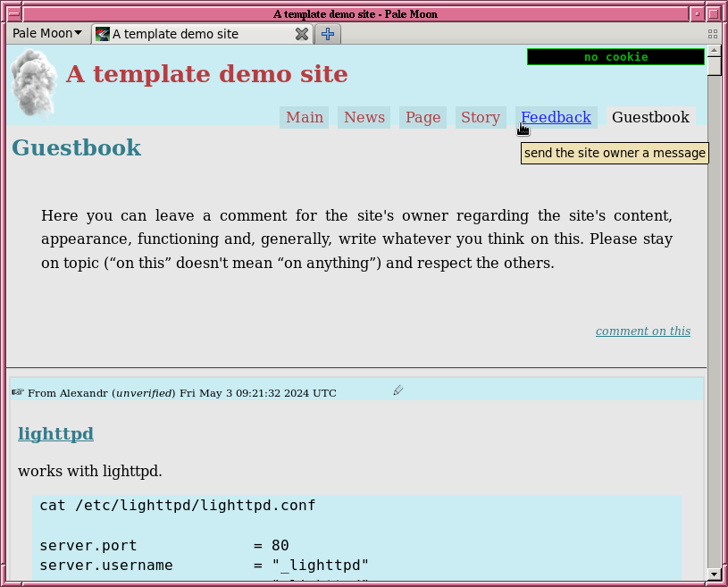Open the News section in the navigation
The height and width of the screenshot is (587, 728).
pos(364,117)
